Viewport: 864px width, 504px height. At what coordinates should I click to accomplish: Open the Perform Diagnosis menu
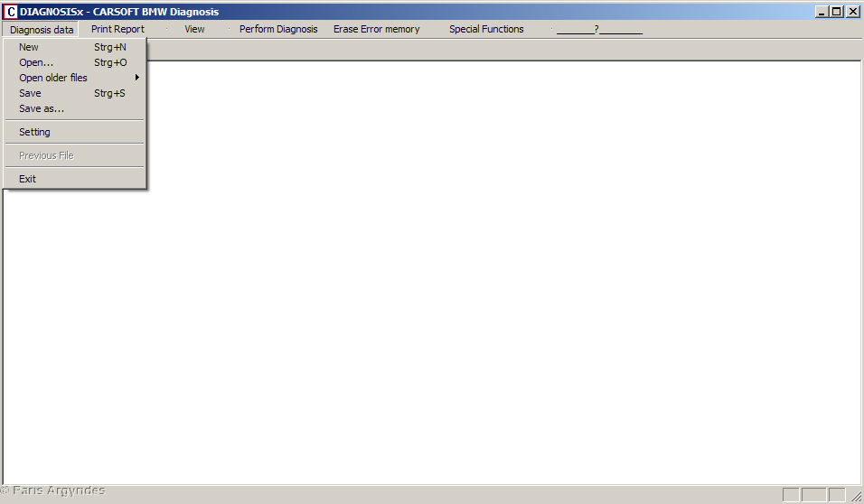[278, 29]
